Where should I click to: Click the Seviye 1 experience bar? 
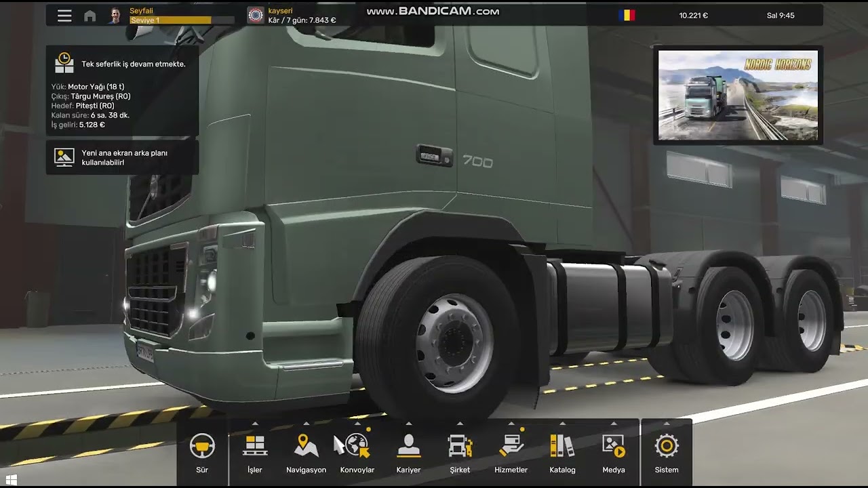[181, 20]
